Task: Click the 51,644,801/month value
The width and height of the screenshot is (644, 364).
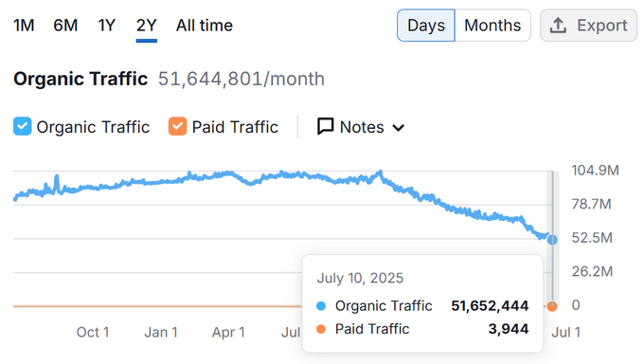Action: pyautogui.click(x=241, y=79)
